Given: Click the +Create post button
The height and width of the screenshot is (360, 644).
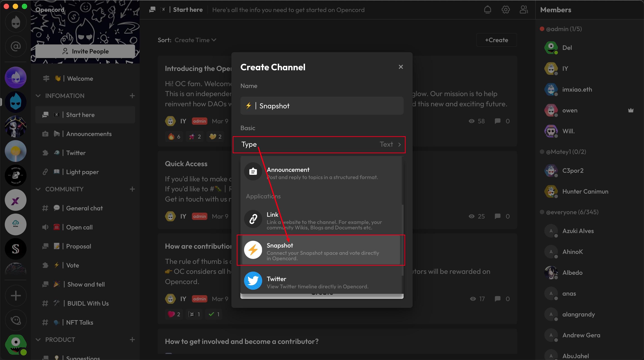Looking at the screenshot, I should [496, 40].
